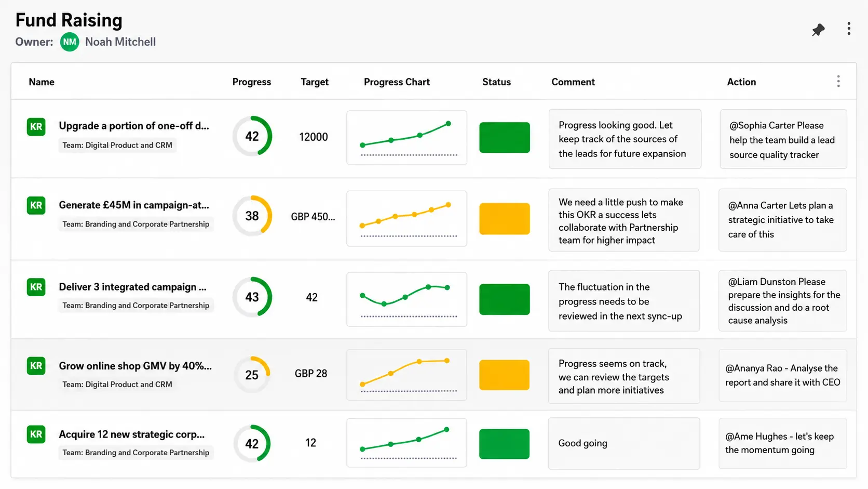The image size is (868, 489).
Task: Click the progress ring showing 38
Action: pyautogui.click(x=252, y=216)
